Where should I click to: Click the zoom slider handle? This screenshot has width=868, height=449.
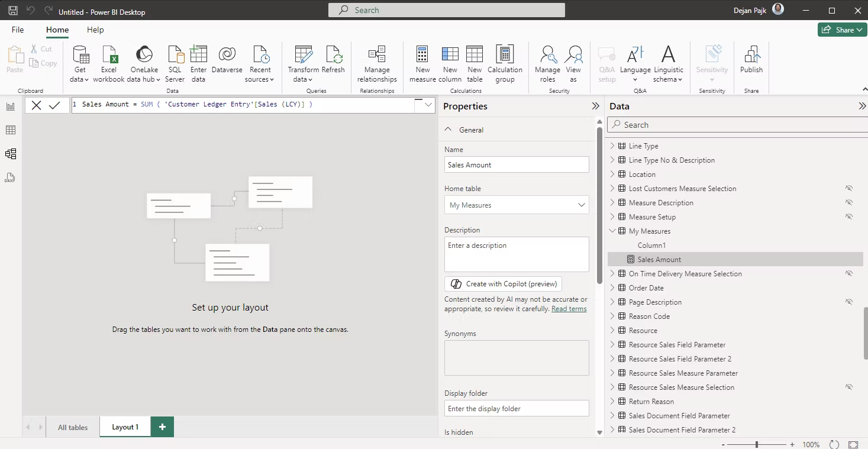(757, 444)
